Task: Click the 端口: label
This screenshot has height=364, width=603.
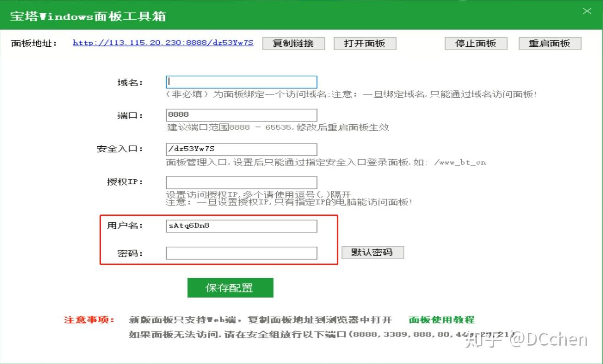Action: coord(130,116)
